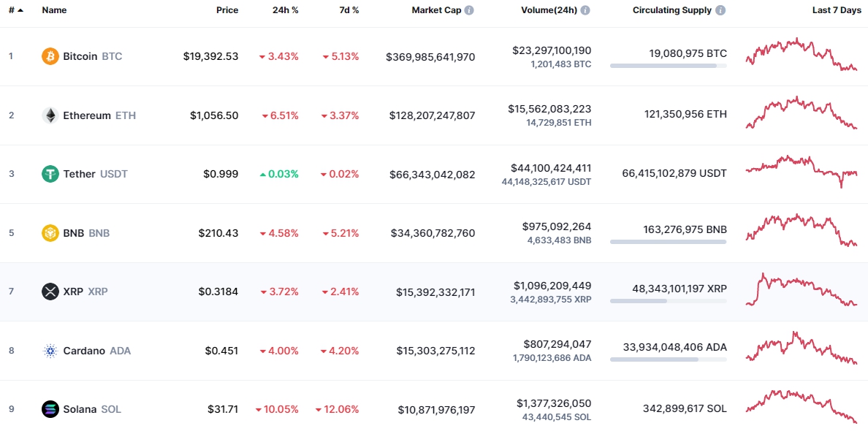Click Tether market cap $66,343,042,082
Viewport: 868px width, 434px height.
click(x=433, y=174)
